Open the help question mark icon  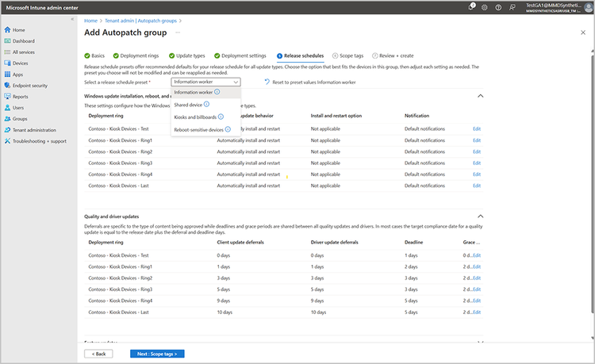[x=498, y=7]
